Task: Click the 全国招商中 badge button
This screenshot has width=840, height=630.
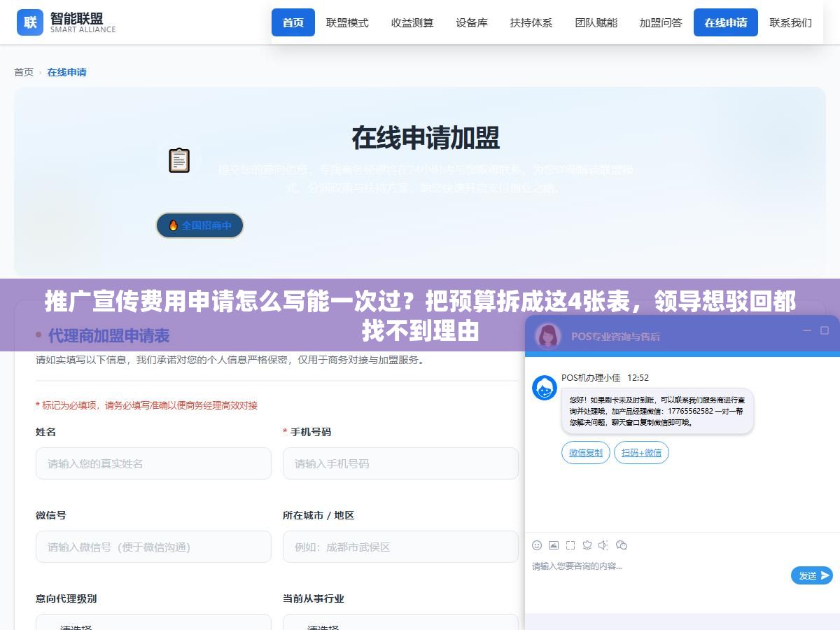Action: [199, 225]
